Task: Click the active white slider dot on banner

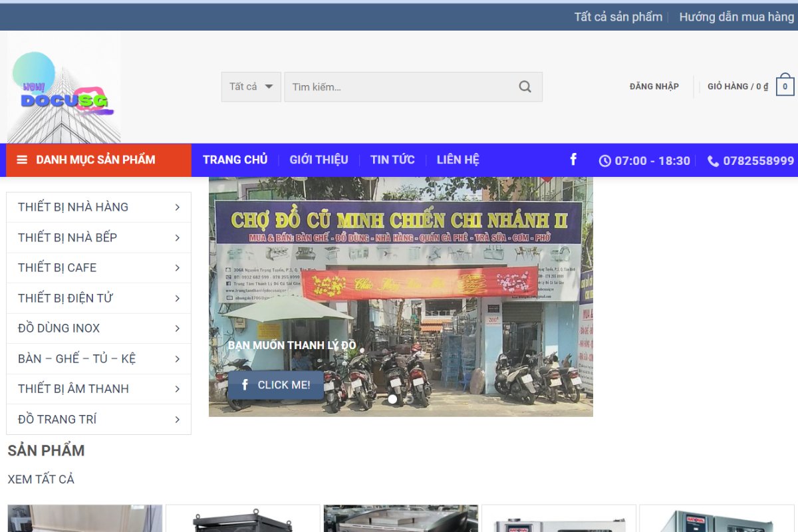Action: click(392, 399)
